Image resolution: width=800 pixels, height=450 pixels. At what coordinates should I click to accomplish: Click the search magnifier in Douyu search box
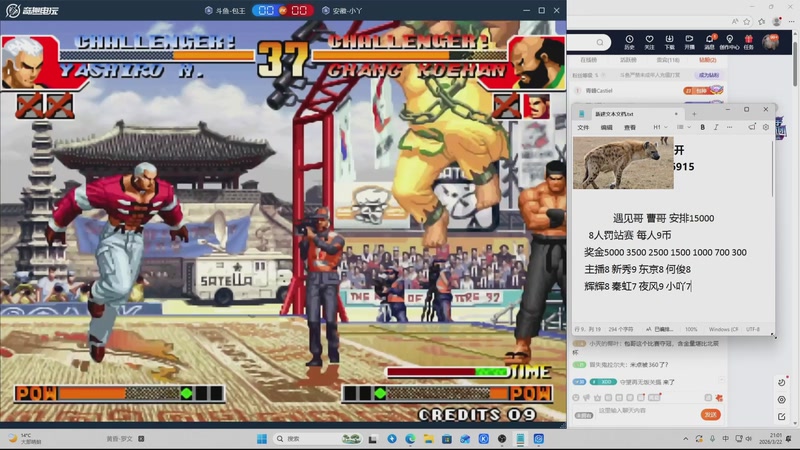click(x=600, y=42)
